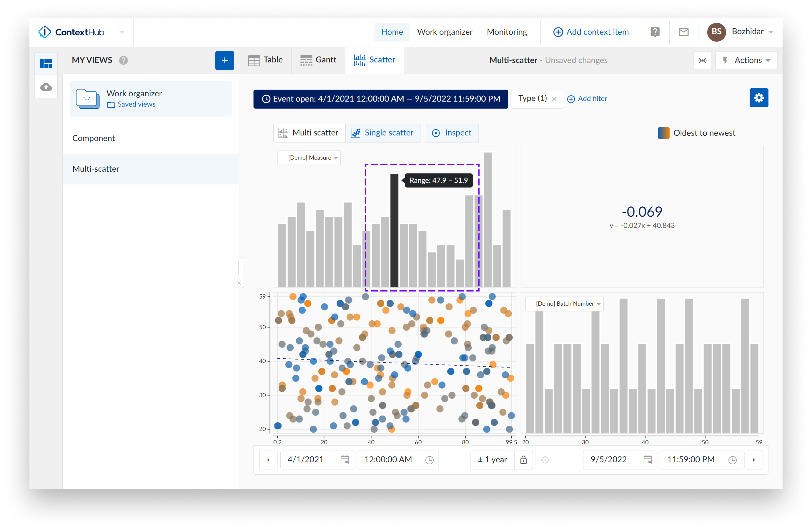Open the mail inbox icon
Viewport: 812px width, 530px height.
683,32
